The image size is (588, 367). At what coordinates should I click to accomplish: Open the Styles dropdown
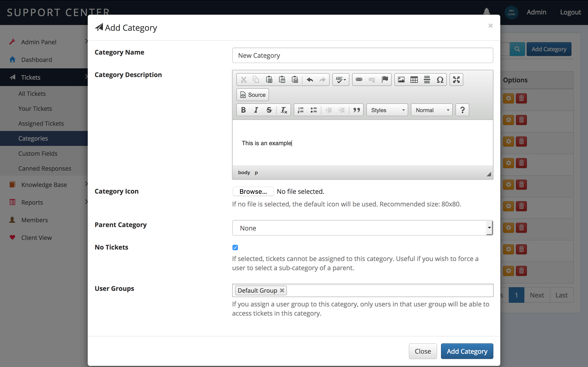(x=387, y=110)
